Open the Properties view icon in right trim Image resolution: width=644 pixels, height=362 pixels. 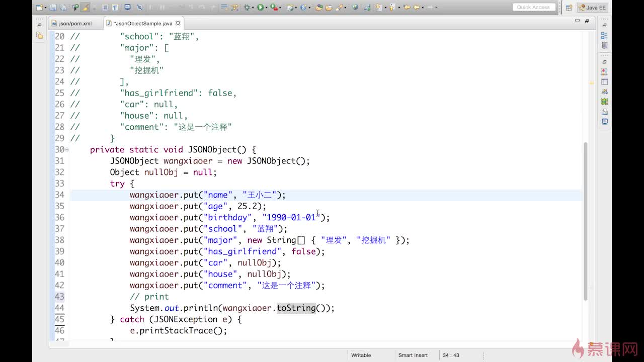604,81
